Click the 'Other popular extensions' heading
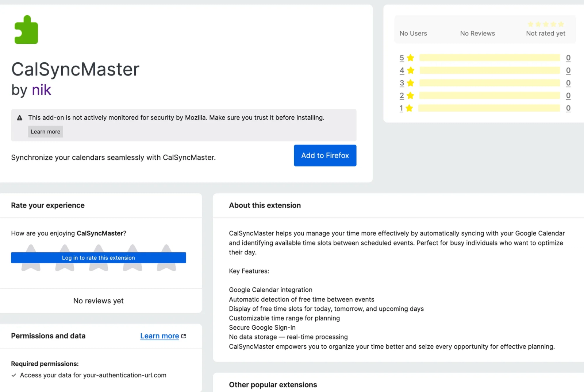The width and height of the screenshot is (584, 392). tap(273, 385)
